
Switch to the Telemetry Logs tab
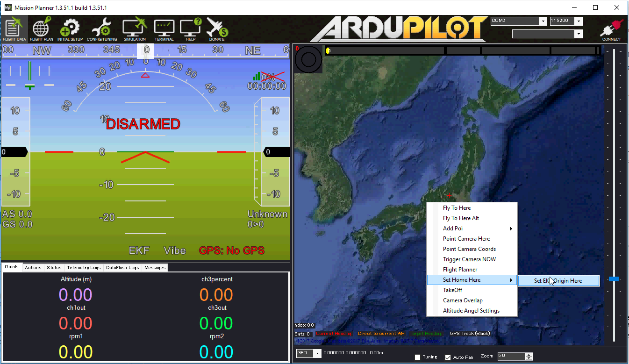click(84, 268)
